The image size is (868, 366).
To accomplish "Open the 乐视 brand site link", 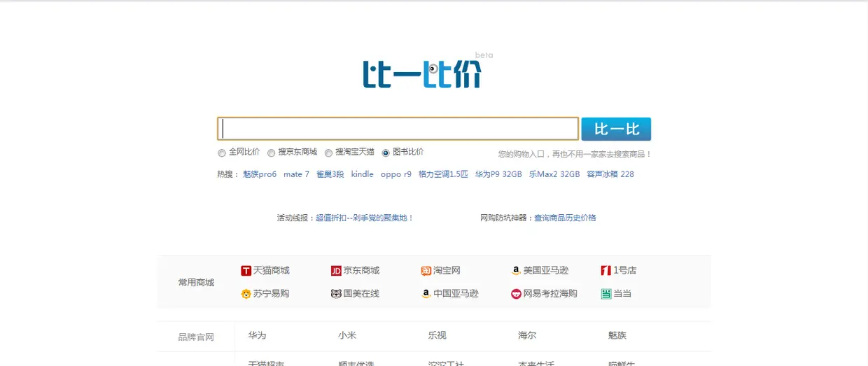I will pyautogui.click(x=437, y=335).
